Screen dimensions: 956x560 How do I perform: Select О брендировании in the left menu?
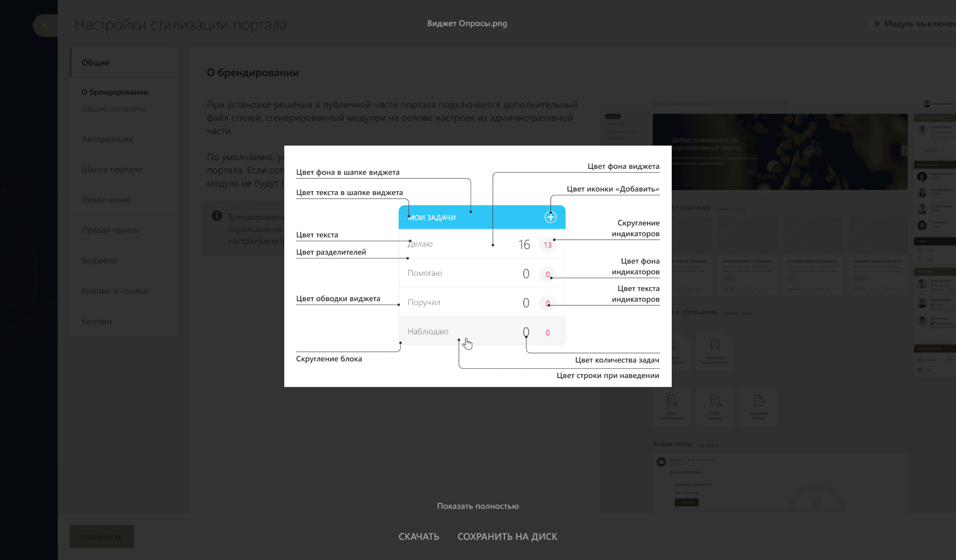click(x=115, y=92)
